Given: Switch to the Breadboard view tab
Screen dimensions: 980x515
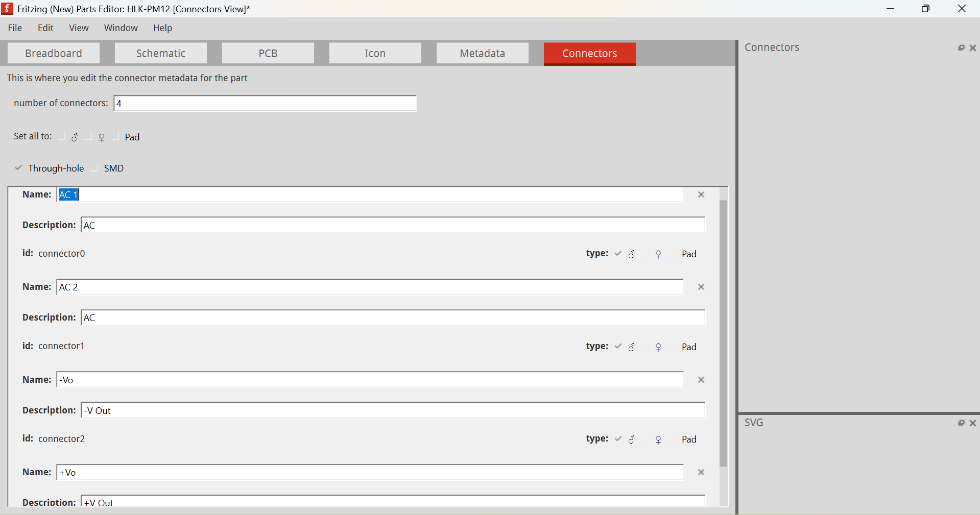Looking at the screenshot, I should click(x=54, y=53).
